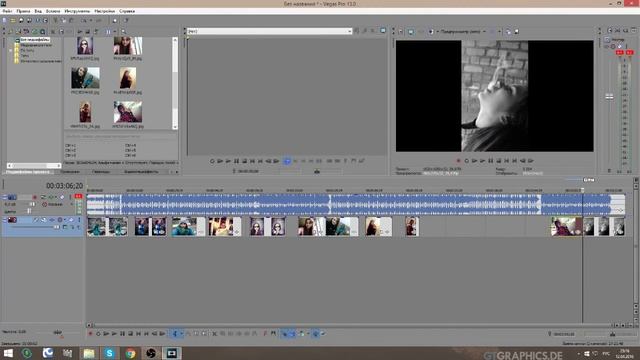Open automation settings dropdown on video track

point(65,220)
